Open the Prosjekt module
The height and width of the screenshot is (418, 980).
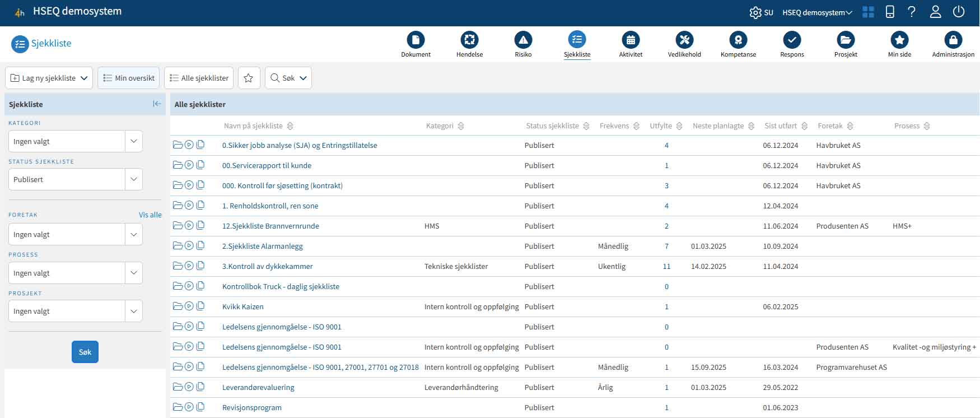(846, 44)
